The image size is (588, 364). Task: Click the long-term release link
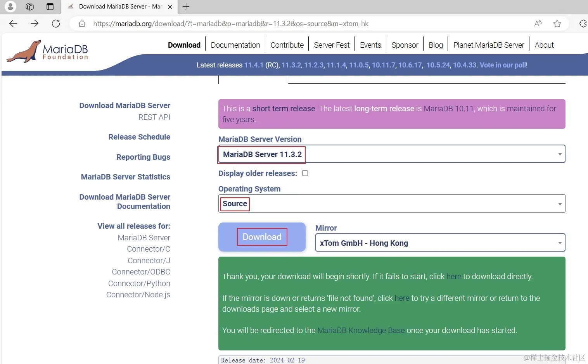coord(384,109)
